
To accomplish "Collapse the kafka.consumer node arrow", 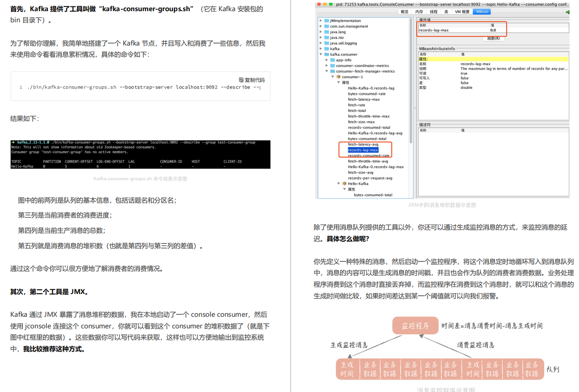I will pos(321,54).
